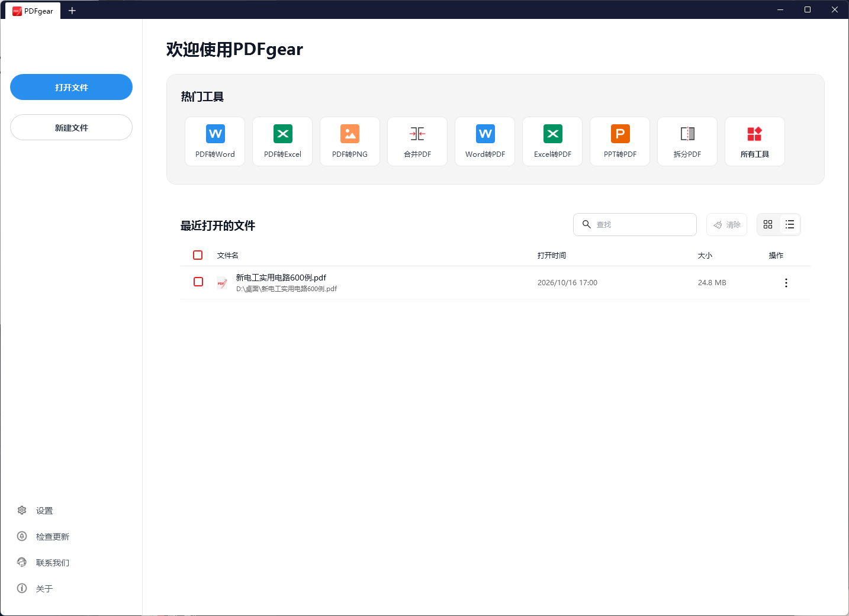Tick the select-all checkbox beside 文件名
This screenshot has height=616, width=849.
[x=198, y=255]
